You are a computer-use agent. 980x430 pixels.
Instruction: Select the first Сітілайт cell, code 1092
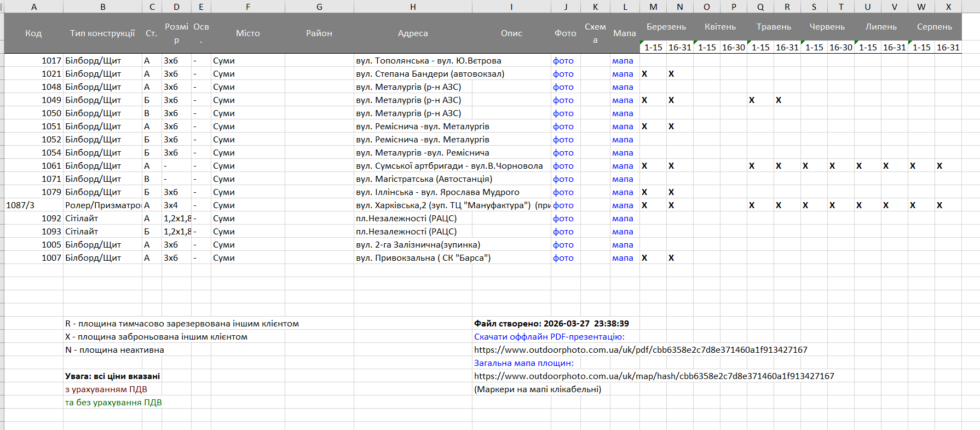(102, 219)
